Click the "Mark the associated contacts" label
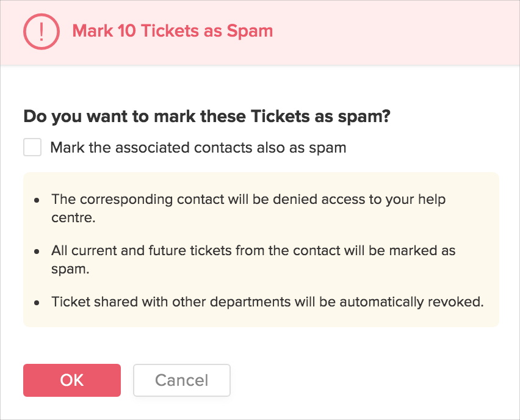The width and height of the screenshot is (520, 420). click(198, 148)
